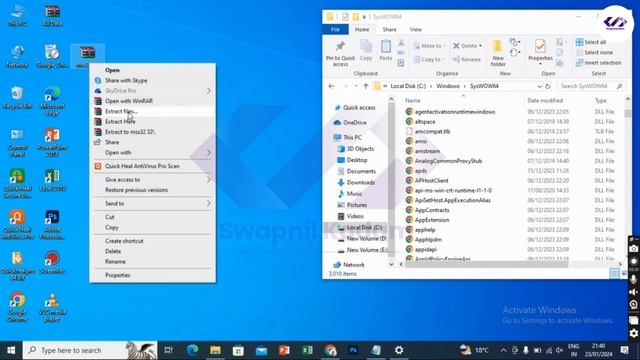This screenshot has height=360, width=640.
Task: Click the screen recorder camera icon
Action: [633, 249]
